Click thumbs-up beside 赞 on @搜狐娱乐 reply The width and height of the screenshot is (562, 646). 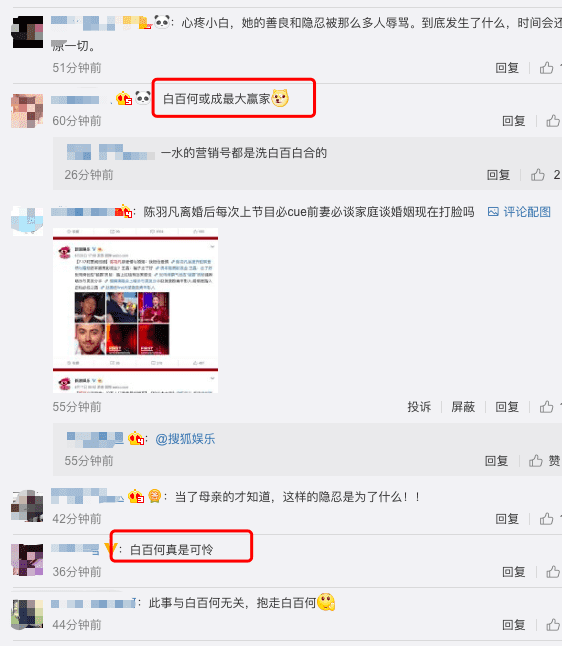click(x=536, y=461)
